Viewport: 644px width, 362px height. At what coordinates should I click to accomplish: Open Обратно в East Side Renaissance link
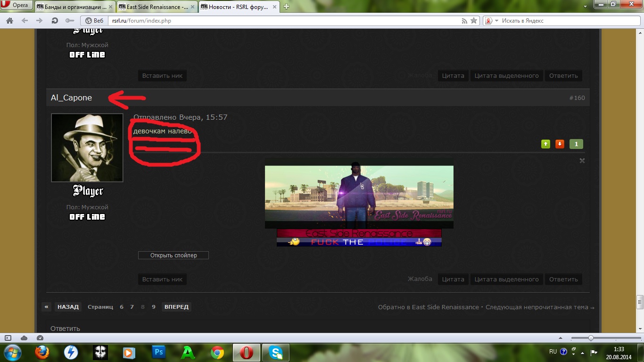(429, 307)
